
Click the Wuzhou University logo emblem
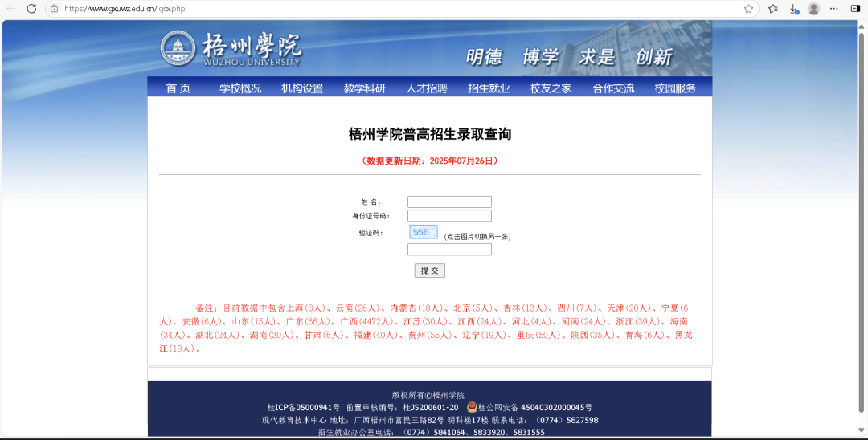click(x=178, y=48)
